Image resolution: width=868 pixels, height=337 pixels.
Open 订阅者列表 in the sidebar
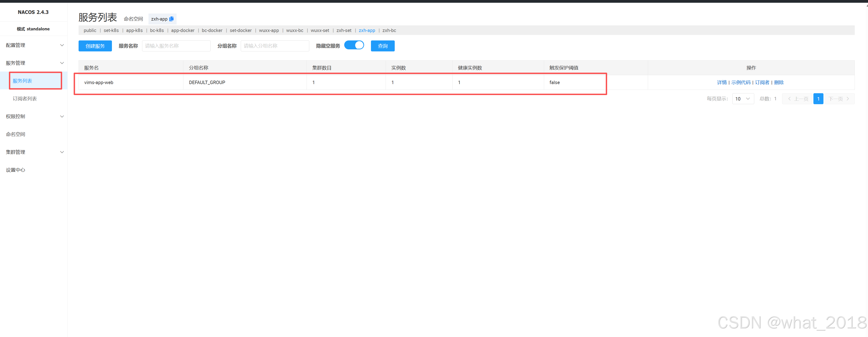(25, 99)
